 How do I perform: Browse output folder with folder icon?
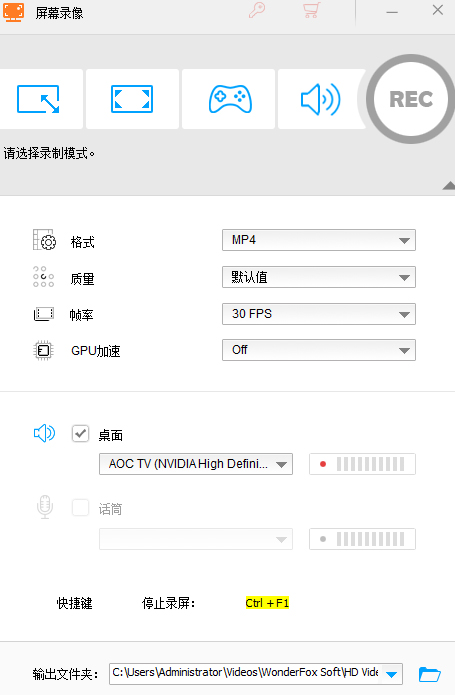click(429, 674)
